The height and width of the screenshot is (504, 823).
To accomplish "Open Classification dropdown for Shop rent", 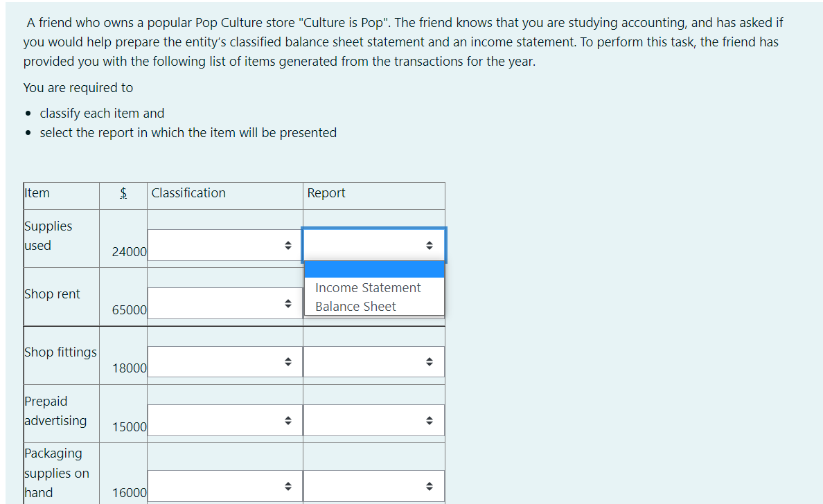I will click(x=224, y=303).
